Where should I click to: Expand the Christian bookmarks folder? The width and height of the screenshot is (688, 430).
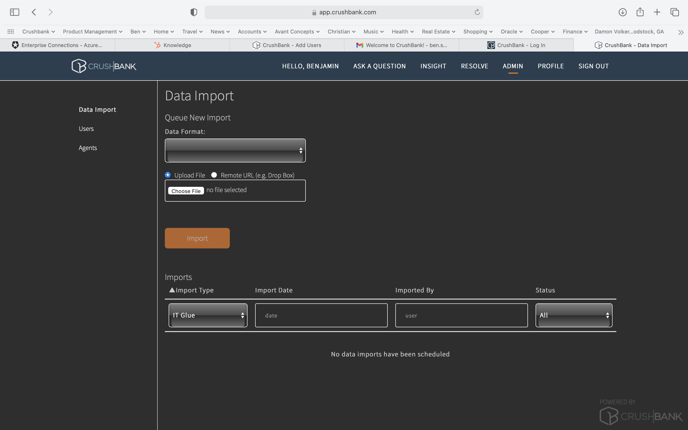point(341,32)
